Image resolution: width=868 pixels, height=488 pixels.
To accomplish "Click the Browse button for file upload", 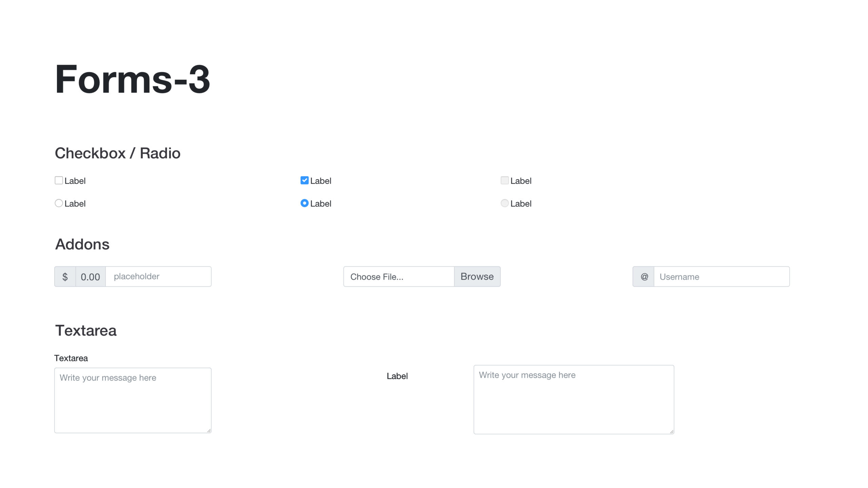I will (x=477, y=276).
